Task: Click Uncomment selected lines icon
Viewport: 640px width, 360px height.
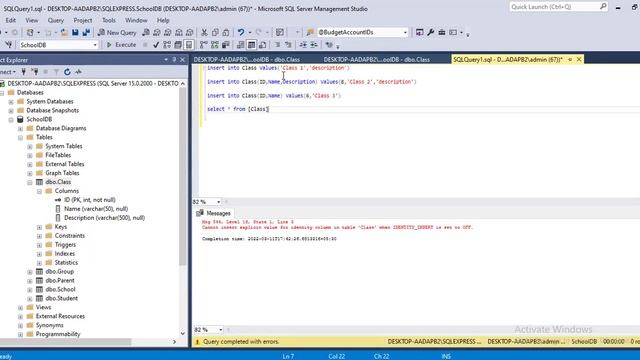Action: click(288, 45)
